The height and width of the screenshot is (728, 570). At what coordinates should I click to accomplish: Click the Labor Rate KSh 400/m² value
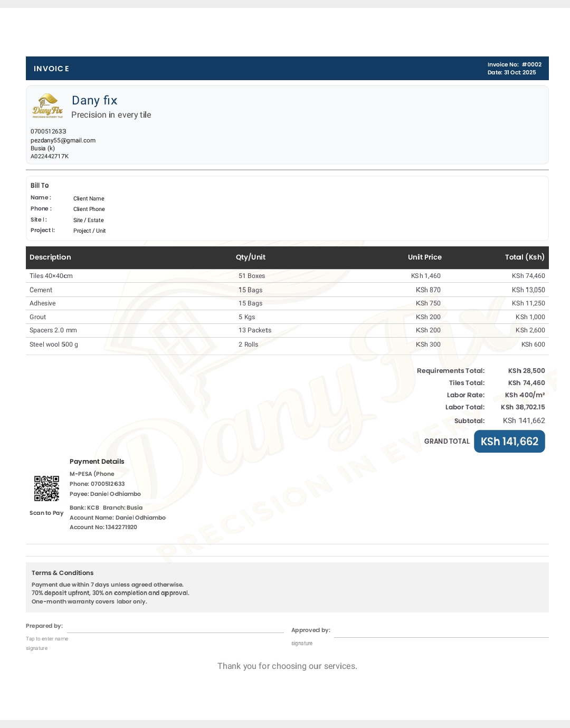click(x=525, y=395)
